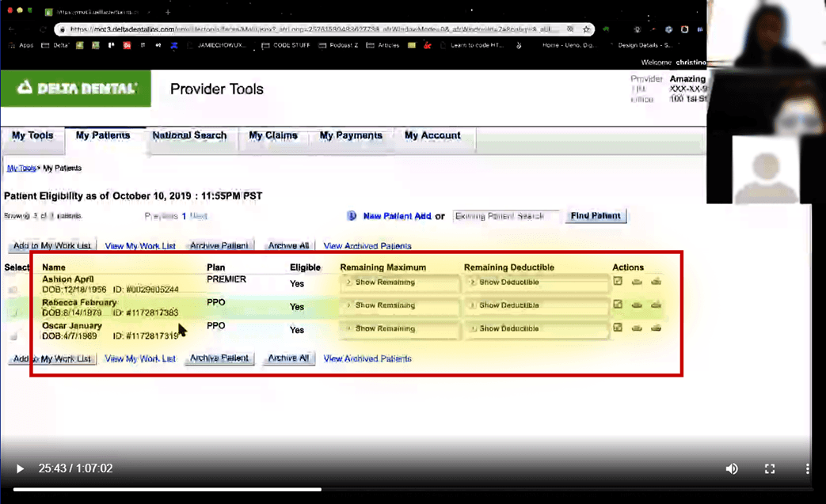Click patient name Rebecca February
The image size is (826, 504).
click(79, 302)
